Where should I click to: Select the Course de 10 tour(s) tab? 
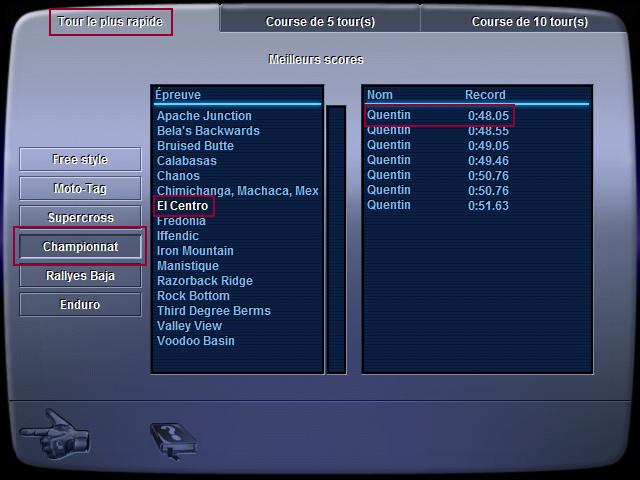click(x=529, y=21)
